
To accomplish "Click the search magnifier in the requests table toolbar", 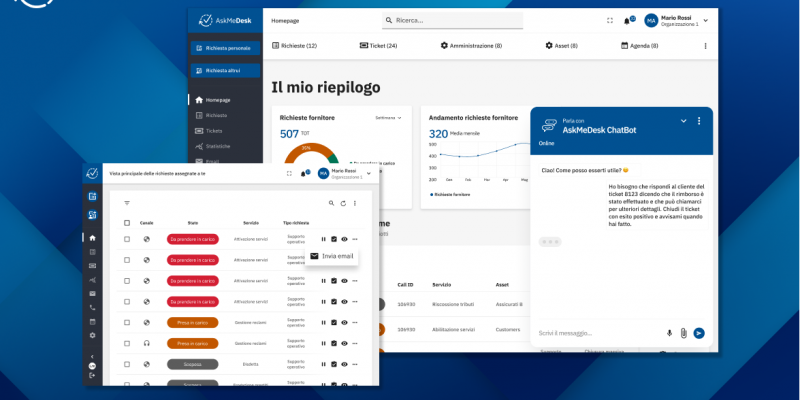I will (x=332, y=203).
